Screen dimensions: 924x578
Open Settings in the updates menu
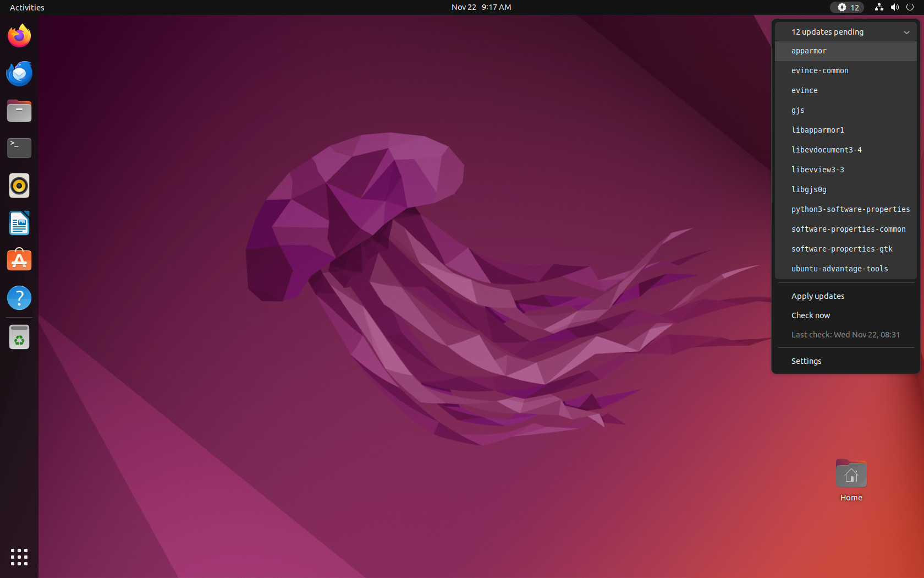click(x=846, y=361)
